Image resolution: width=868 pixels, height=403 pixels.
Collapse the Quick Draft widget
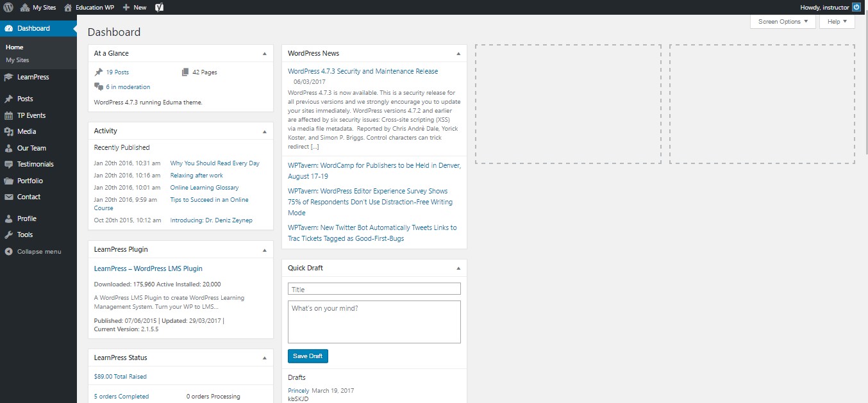click(x=458, y=268)
